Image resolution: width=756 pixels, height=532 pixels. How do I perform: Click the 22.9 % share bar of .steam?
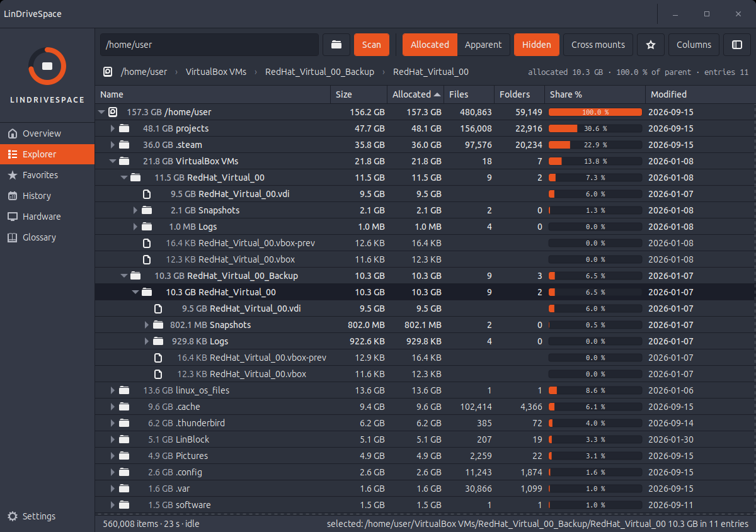coord(595,145)
